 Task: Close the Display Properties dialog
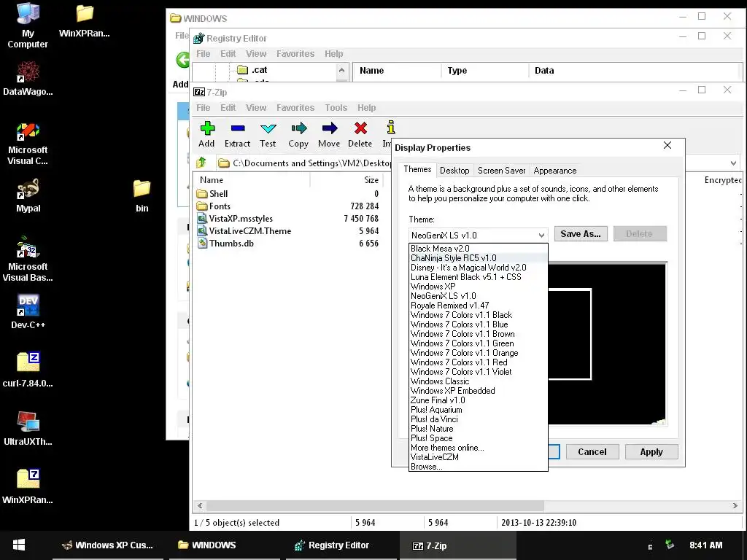click(667, 145)
